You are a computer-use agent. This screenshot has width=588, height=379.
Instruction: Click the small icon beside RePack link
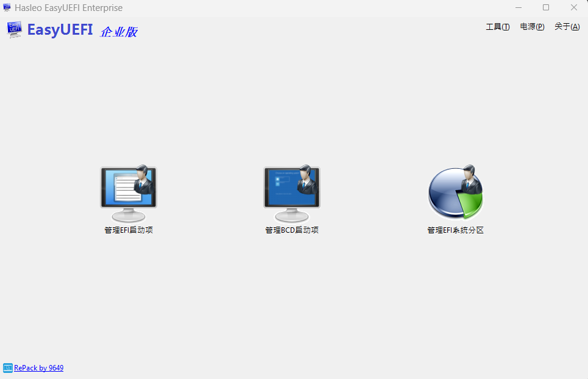(x=8, y=368)
